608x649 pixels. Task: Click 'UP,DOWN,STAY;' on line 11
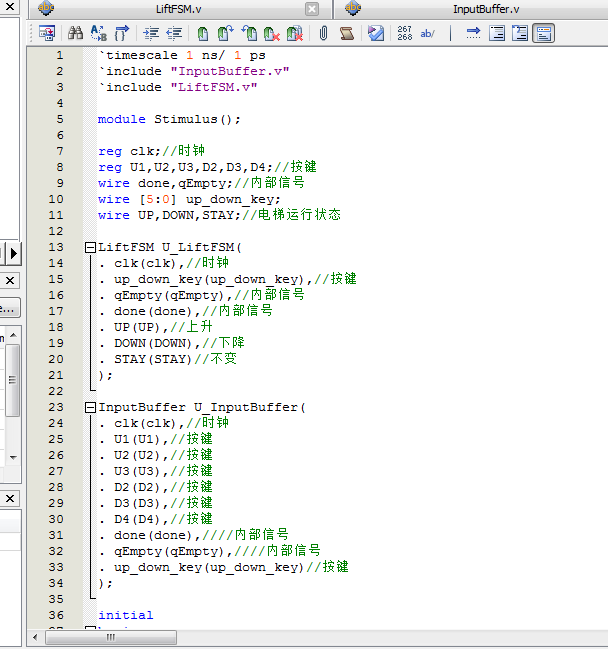pyautogui.click(x=189, y=215)
